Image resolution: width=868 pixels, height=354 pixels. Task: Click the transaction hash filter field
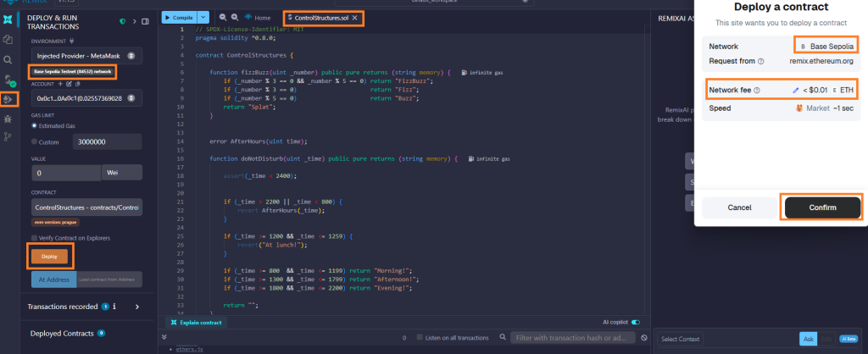(x=573, y=338)
